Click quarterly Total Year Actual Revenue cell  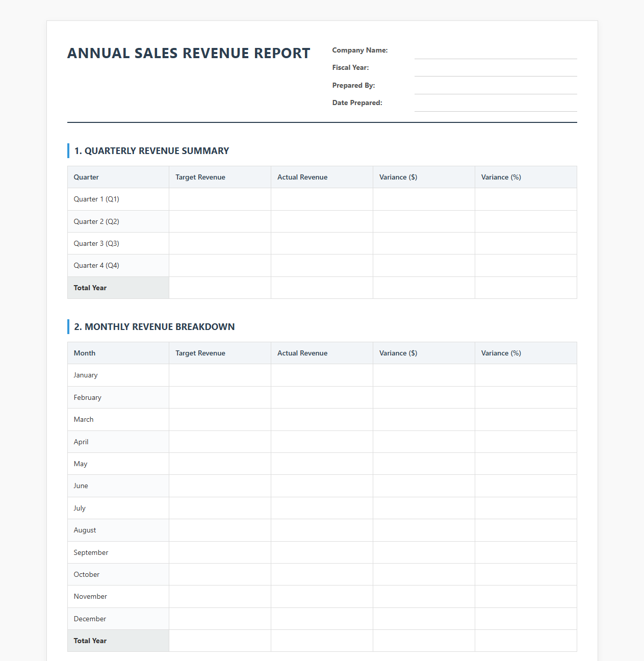click(x=322, y=288)
